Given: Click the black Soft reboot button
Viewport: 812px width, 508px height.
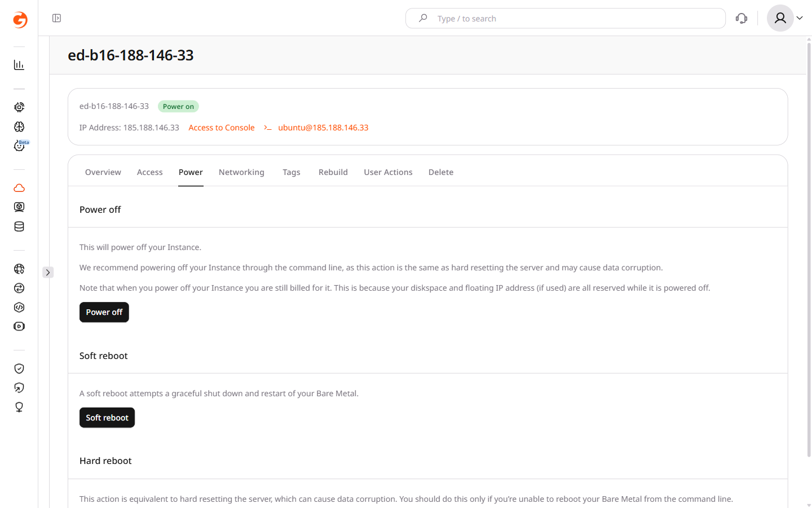Looking at the screenshot, I should pyautogui.click(x=107, y=418).
